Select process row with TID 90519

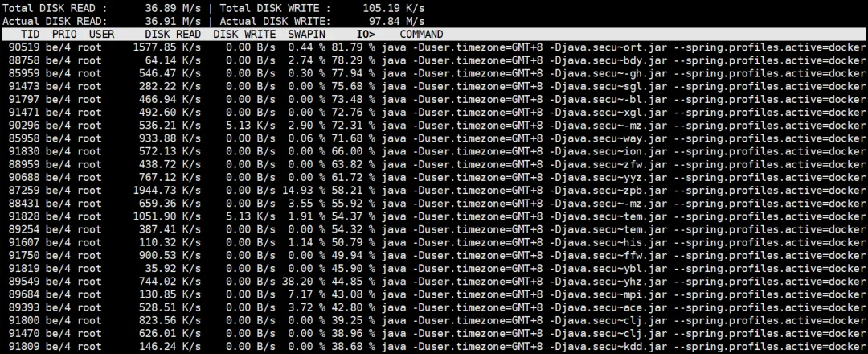pos(434,47)
